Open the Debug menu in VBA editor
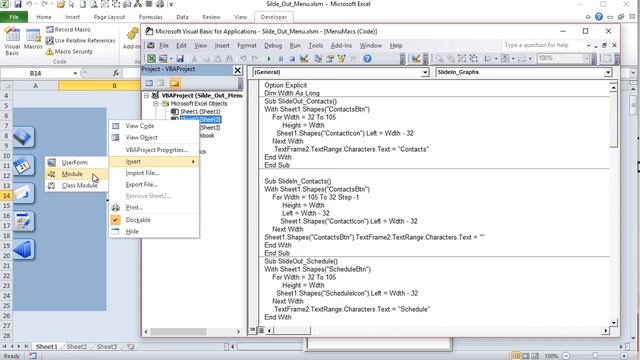The height and width of the screenshot is (360, 640). tap(273, 45)
